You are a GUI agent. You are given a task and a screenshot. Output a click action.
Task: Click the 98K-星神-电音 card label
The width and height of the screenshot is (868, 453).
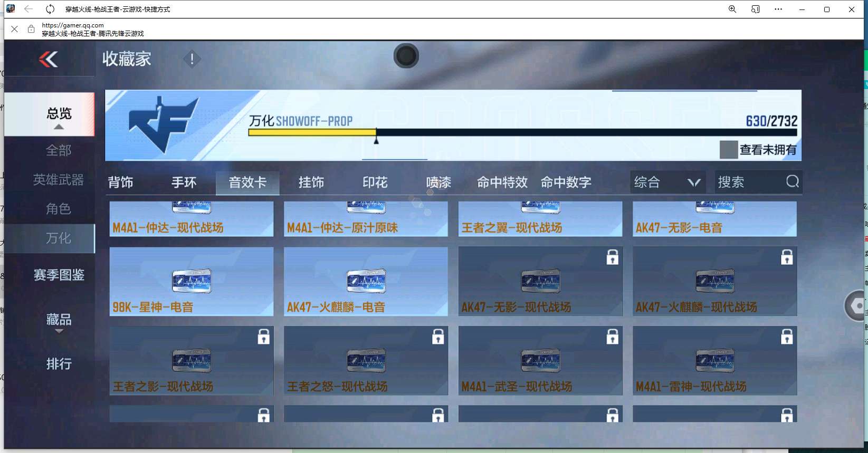153,307
